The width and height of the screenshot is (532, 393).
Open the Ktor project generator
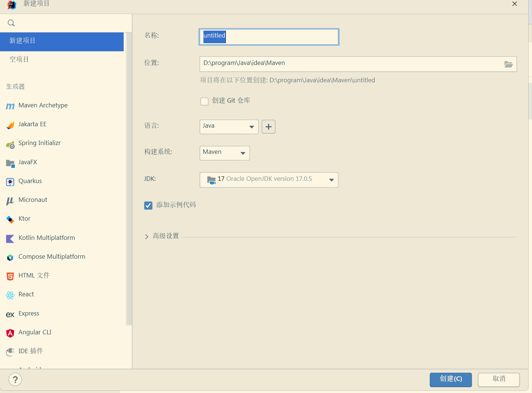[24, 218]
